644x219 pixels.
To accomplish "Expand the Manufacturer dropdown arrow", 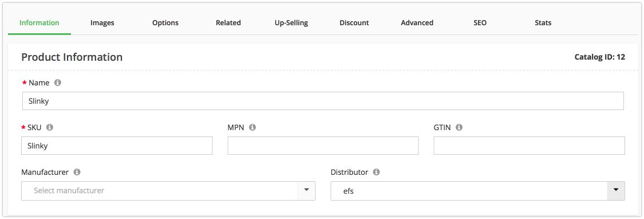I will [306, 190].
